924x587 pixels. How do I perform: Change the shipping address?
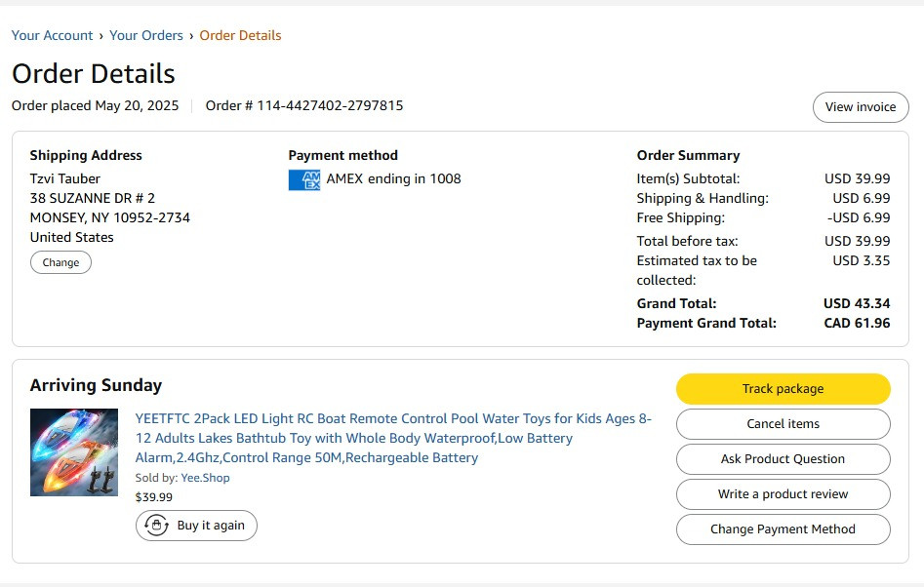[x=60, y=262]
